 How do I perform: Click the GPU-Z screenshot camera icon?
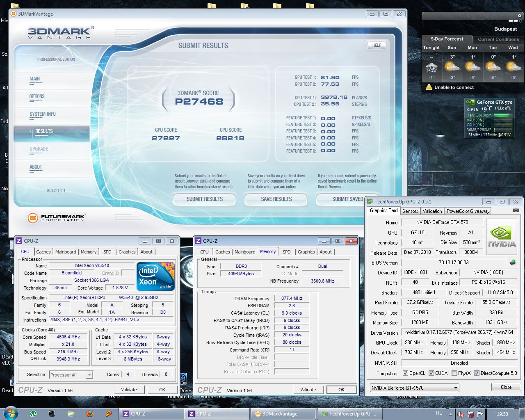(516, 210)
